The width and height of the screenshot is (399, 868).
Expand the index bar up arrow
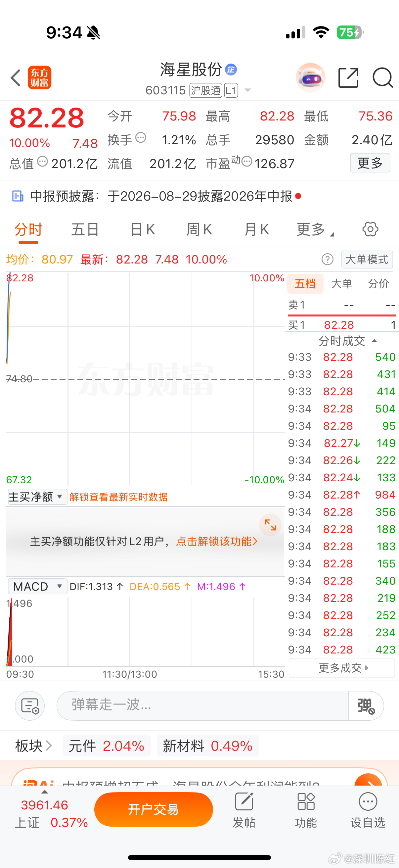tap(44, 792)
